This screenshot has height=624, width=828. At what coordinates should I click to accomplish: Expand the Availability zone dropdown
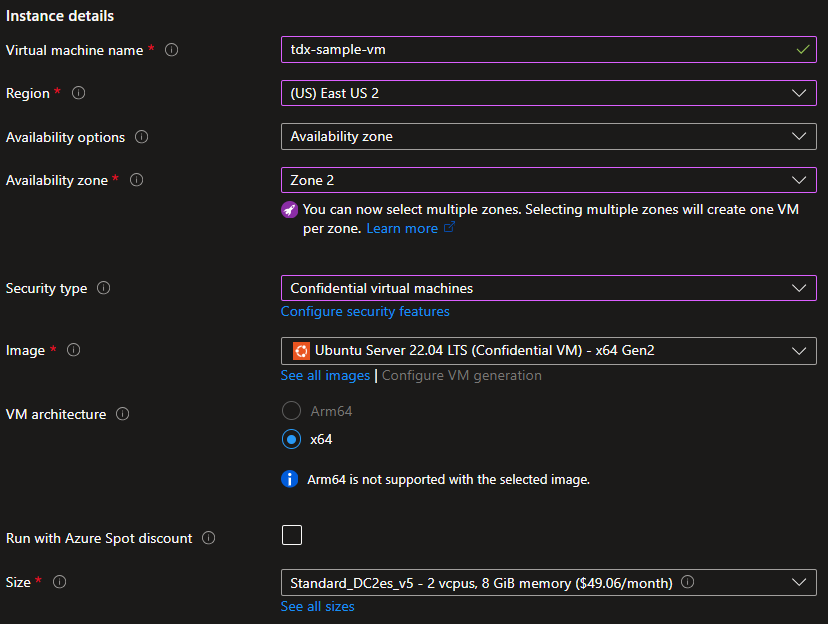(x=548, y=180)
